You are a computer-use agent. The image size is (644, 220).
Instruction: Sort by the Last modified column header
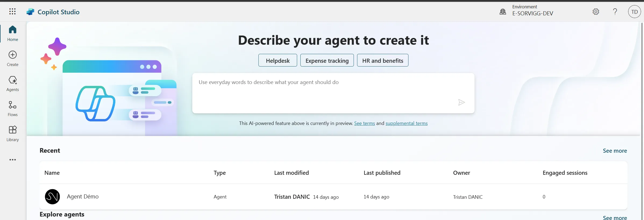291,173
